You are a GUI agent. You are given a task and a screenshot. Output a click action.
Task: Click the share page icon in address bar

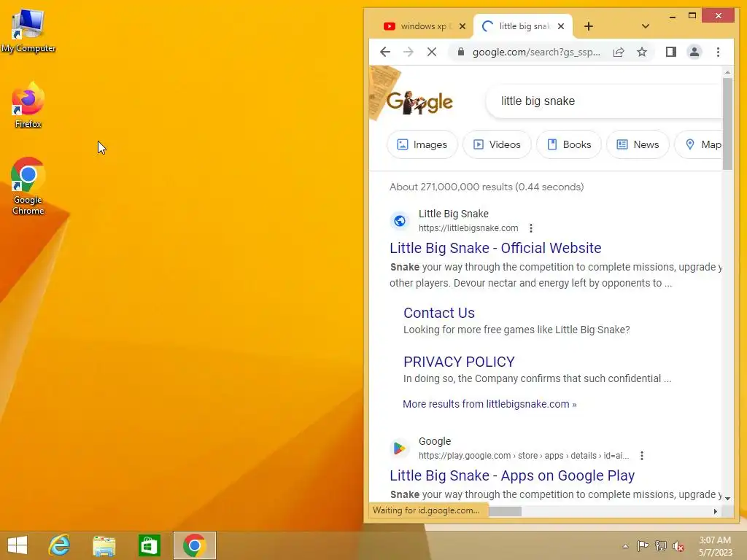pyautogui.click(x=619, y=52)
